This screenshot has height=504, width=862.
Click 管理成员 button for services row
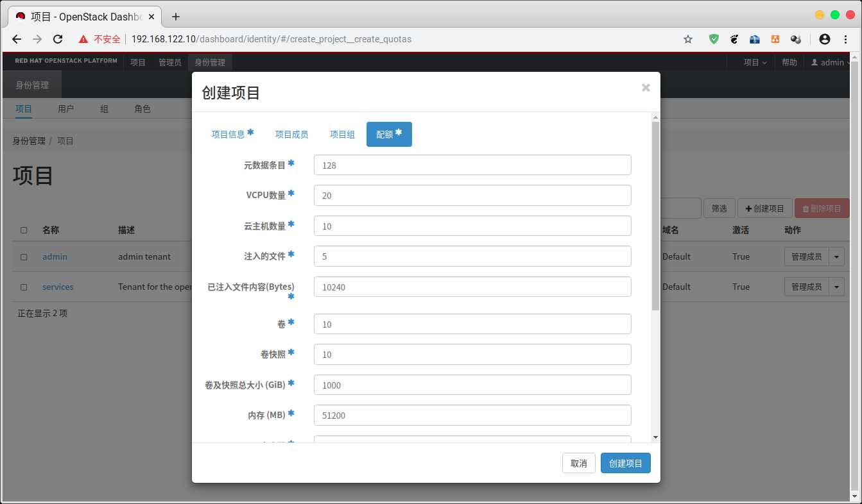[807, 287]
